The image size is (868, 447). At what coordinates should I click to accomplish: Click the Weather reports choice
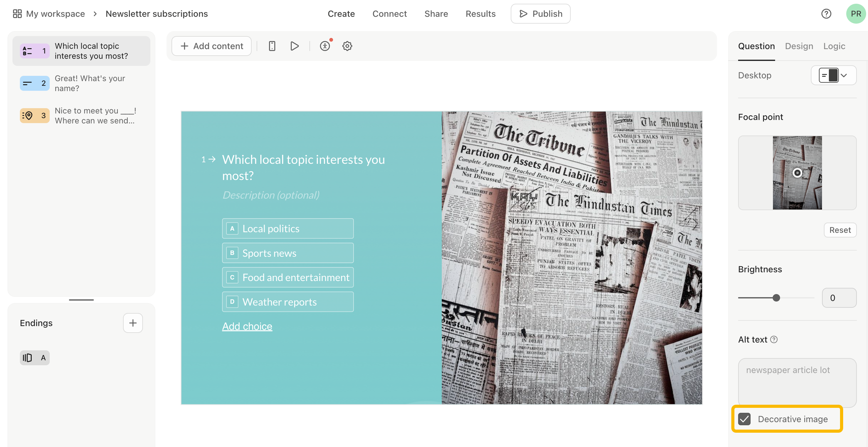[x=287, y=302]
